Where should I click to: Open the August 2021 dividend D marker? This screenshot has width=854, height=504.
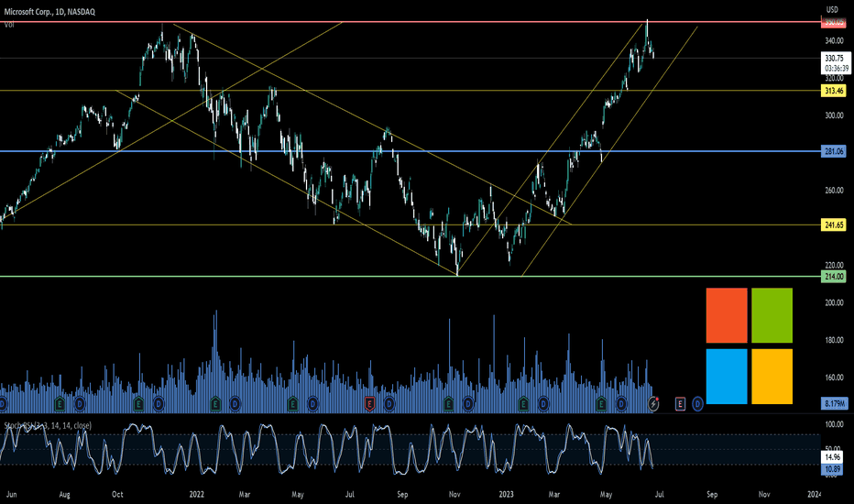[80, 404]
